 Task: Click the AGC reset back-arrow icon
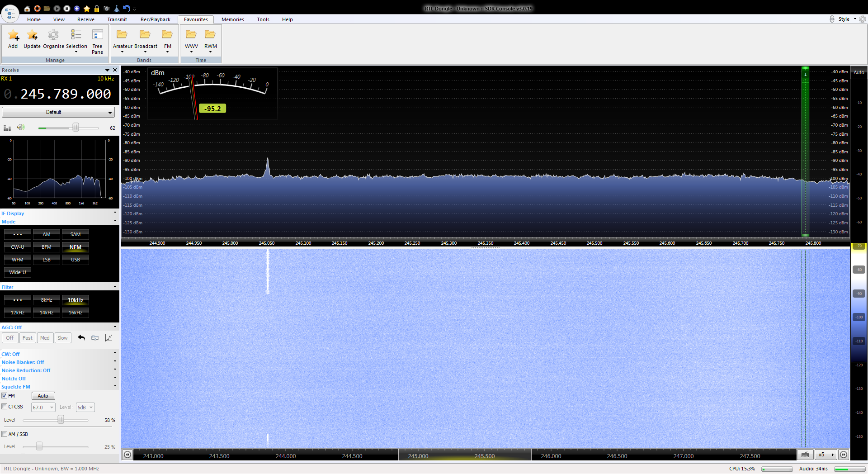click(81, 338)
